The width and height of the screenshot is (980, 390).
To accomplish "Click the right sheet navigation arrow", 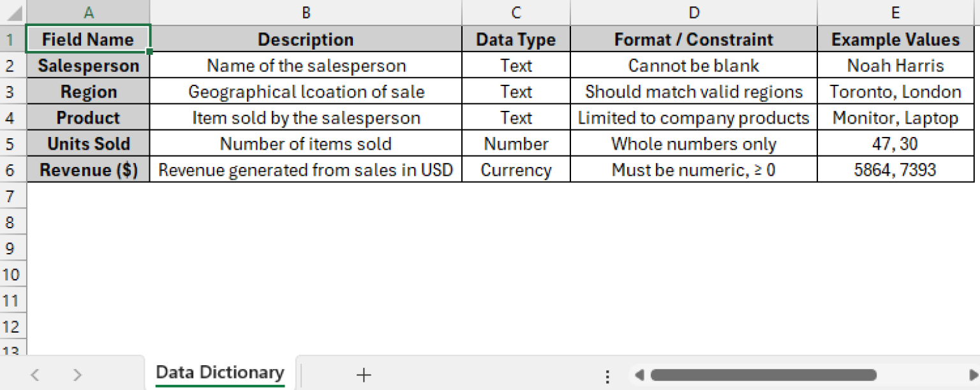I will pyautogui.click(x=77, y=375).
